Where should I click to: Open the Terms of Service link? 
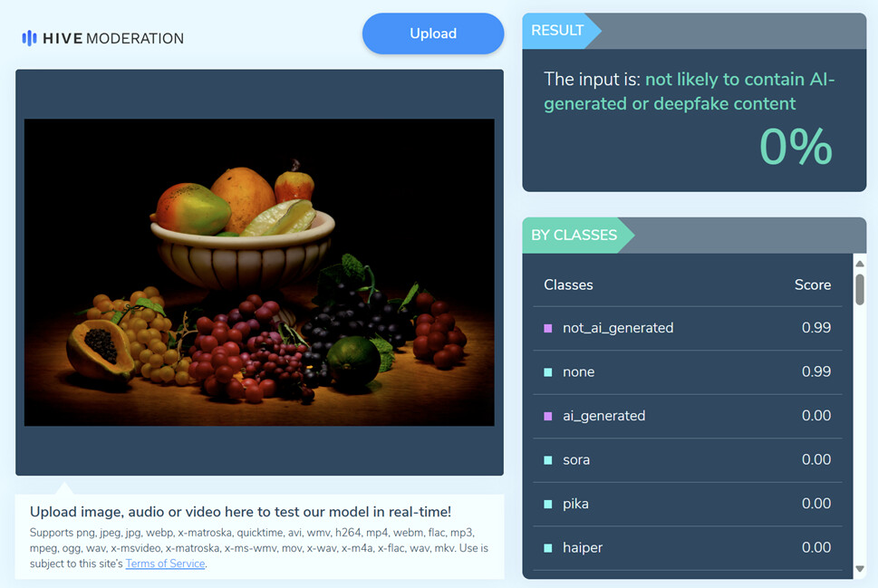(x=166, y=564)
